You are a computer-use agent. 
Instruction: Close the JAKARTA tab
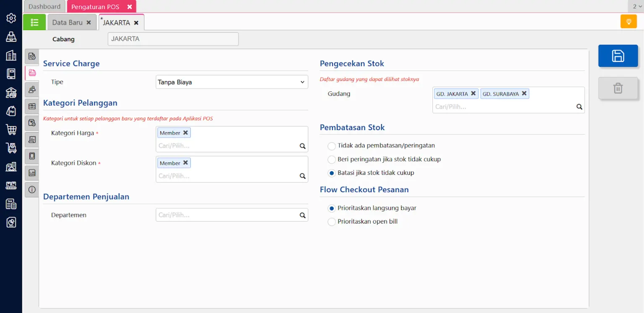click(x=136, y=23)
